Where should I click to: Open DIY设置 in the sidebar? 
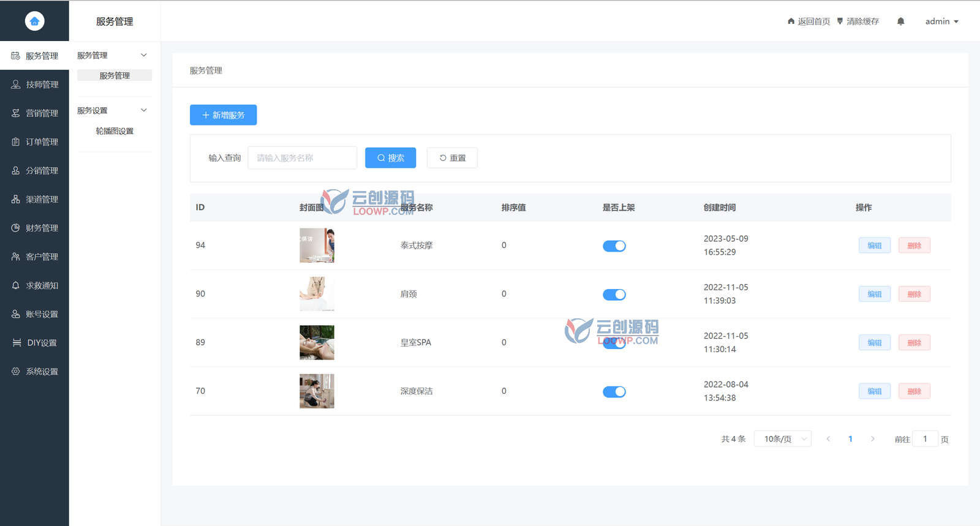pyautogui.click(x=34, y=343)
